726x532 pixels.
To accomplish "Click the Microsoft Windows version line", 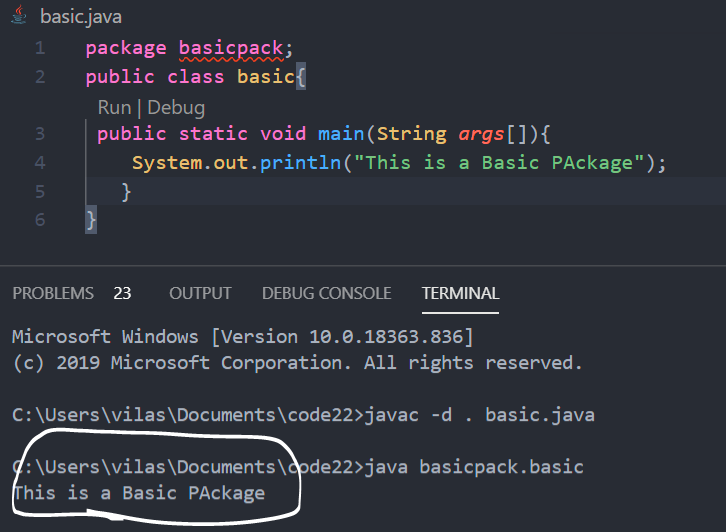I will 243,337.
